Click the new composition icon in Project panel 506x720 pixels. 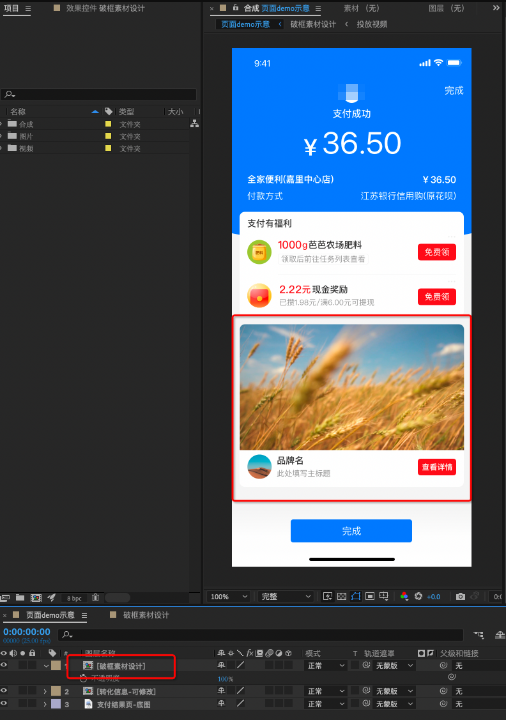coord(36,597)
